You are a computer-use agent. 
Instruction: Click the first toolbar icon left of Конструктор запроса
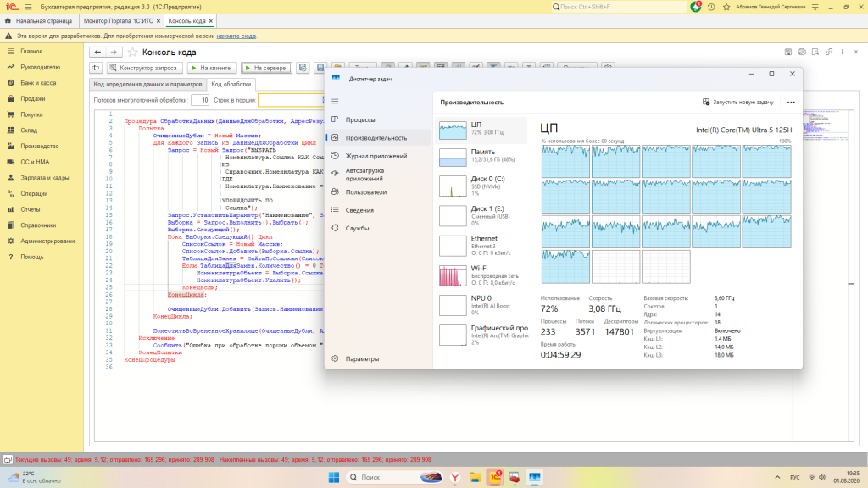pyautogui.click(x=96, y=68)
